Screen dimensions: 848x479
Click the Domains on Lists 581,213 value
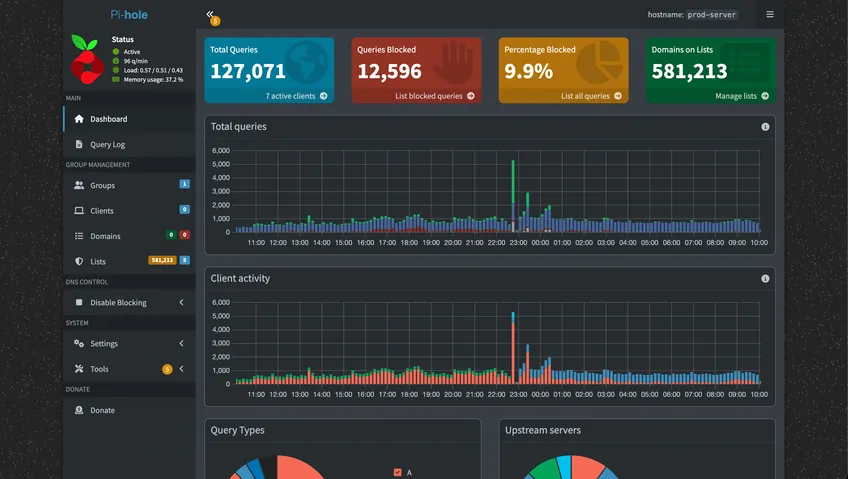689,71
